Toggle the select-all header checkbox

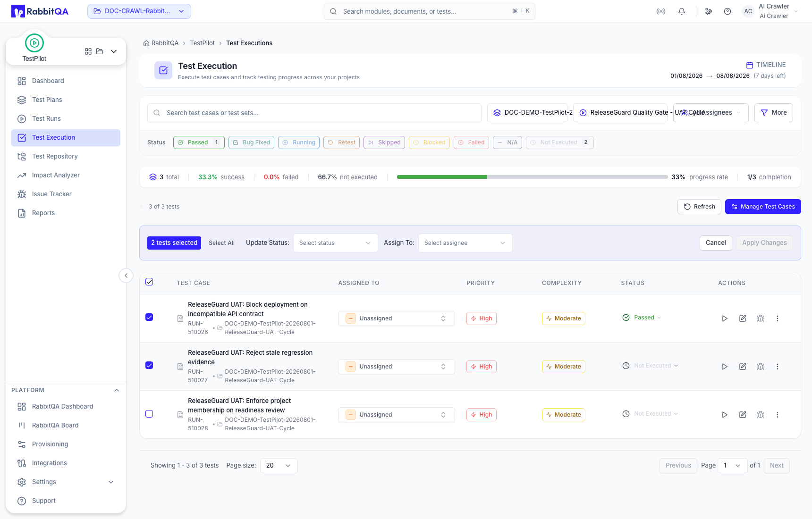149,282
